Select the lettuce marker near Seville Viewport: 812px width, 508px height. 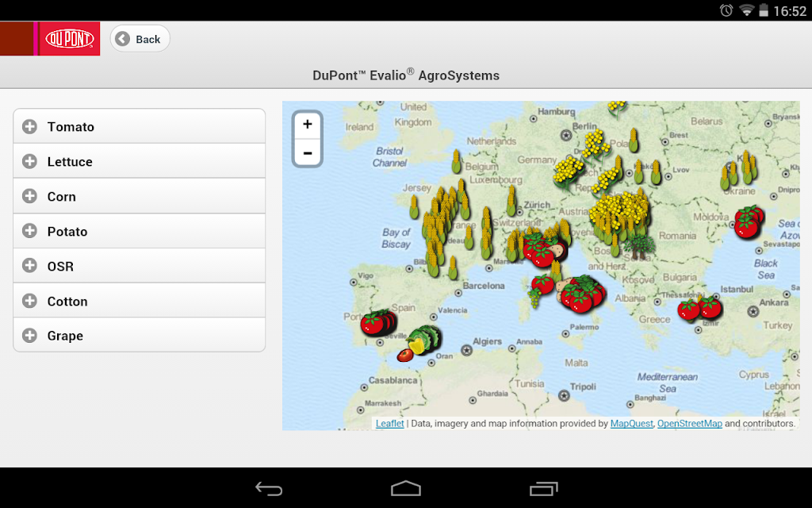[x=431, y=338]
